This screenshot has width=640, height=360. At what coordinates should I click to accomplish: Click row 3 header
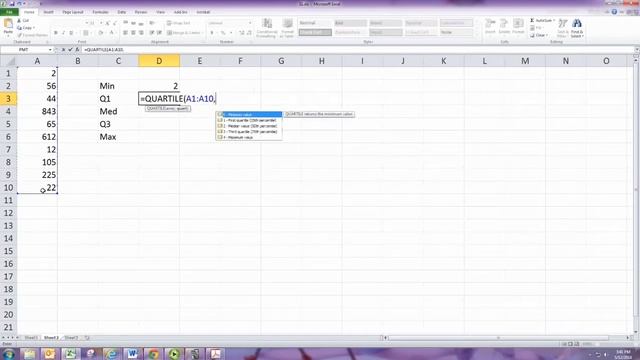click(8, 99)
